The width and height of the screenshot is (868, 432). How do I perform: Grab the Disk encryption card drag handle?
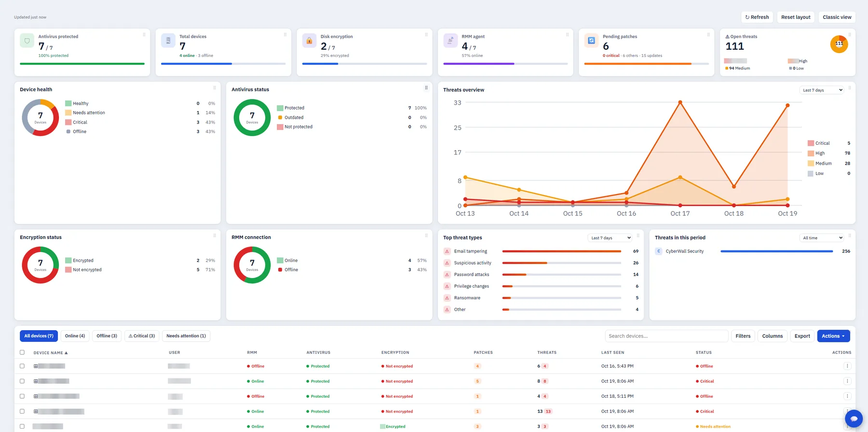click(426, 35)
